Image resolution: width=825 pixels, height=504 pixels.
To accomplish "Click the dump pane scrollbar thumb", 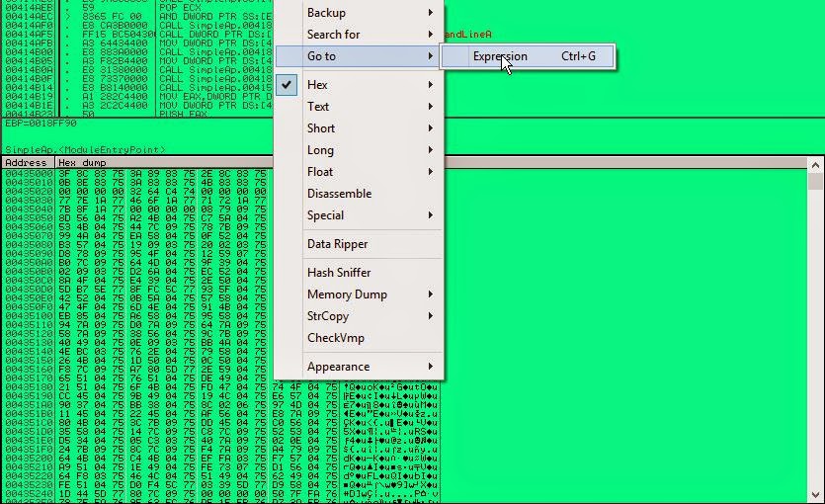I will click(x=815, y=182).
